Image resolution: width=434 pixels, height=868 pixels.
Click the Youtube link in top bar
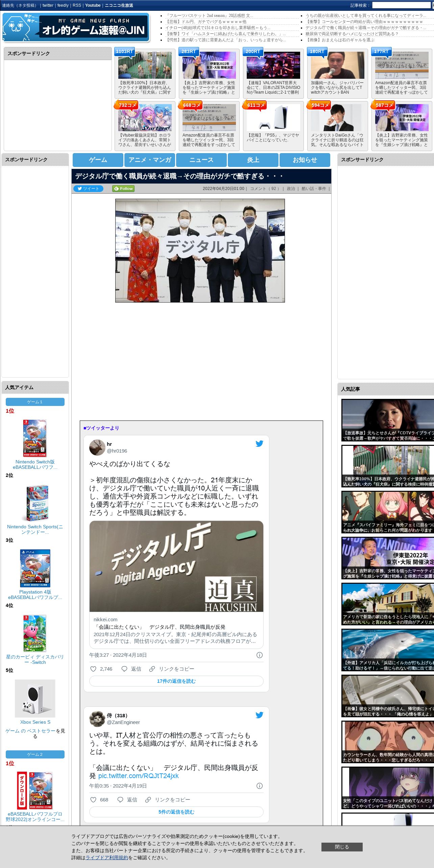[93, 5]
